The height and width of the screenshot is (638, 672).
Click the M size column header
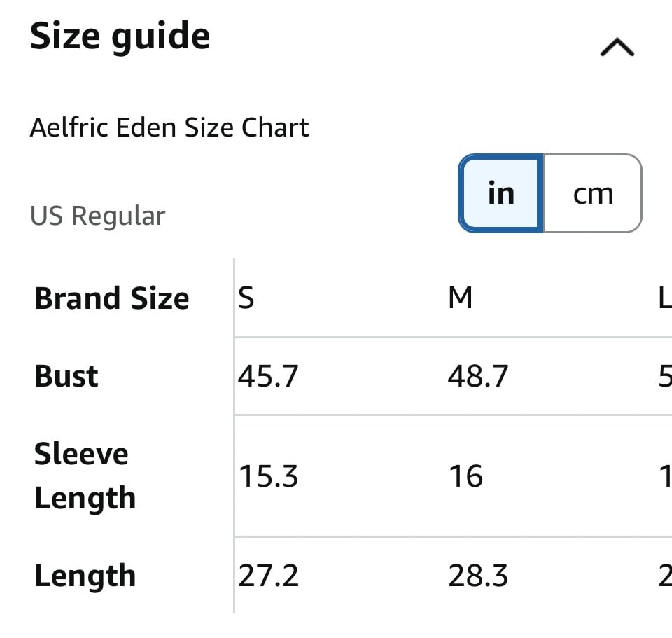click(461, 298)
